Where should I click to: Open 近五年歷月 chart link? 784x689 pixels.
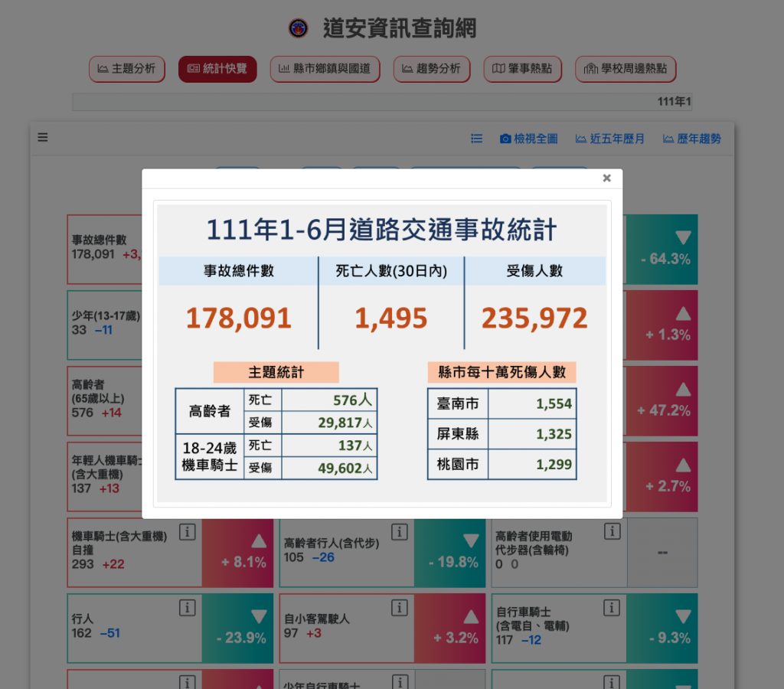(x=610, y=139)
